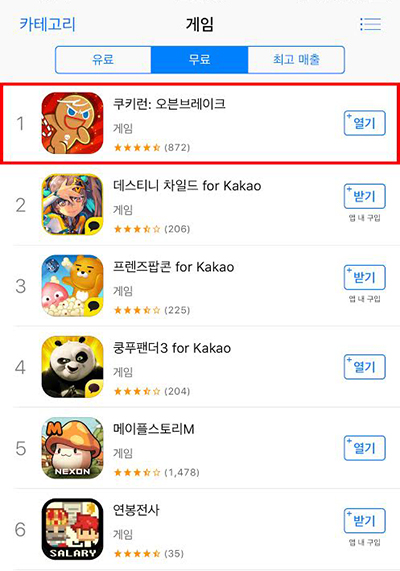Tap 열기 next to 메이플스토리M
This screenshot has height=571, width=400.
(x=365, y=448)
